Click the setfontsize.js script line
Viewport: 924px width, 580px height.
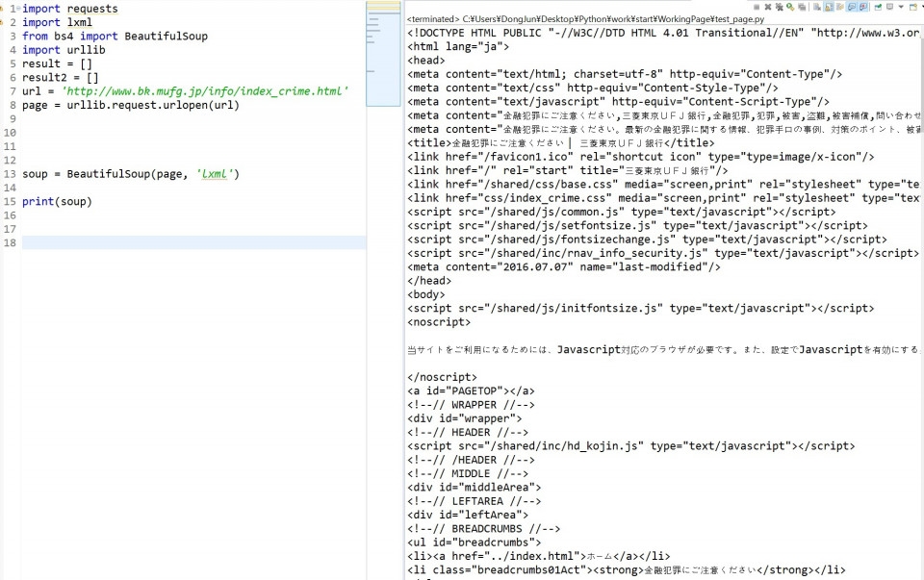point(637,226)
